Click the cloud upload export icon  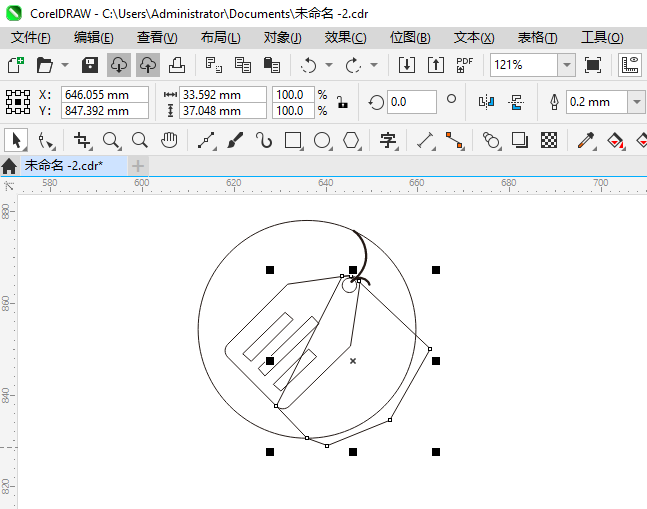tap(148, 65)
